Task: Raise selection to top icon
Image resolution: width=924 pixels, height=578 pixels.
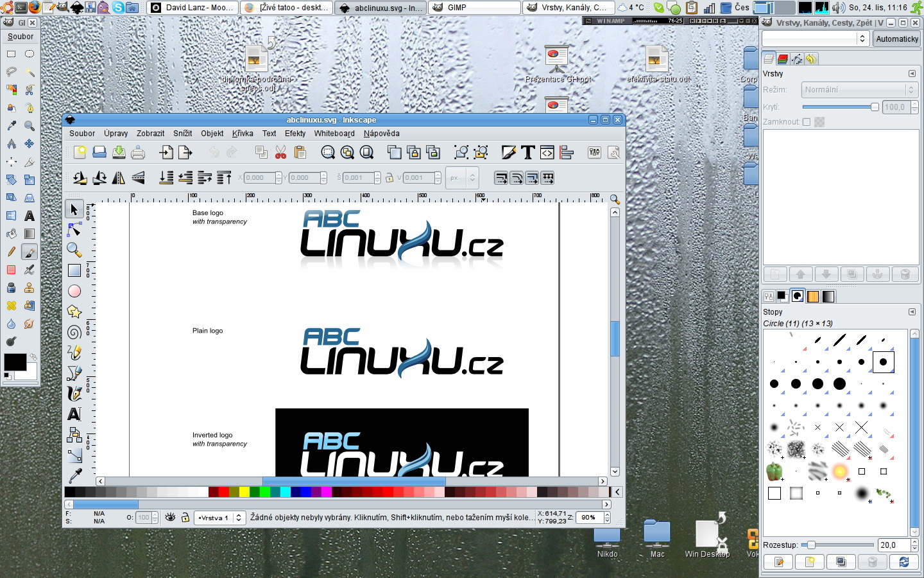Action: [224, 178]
